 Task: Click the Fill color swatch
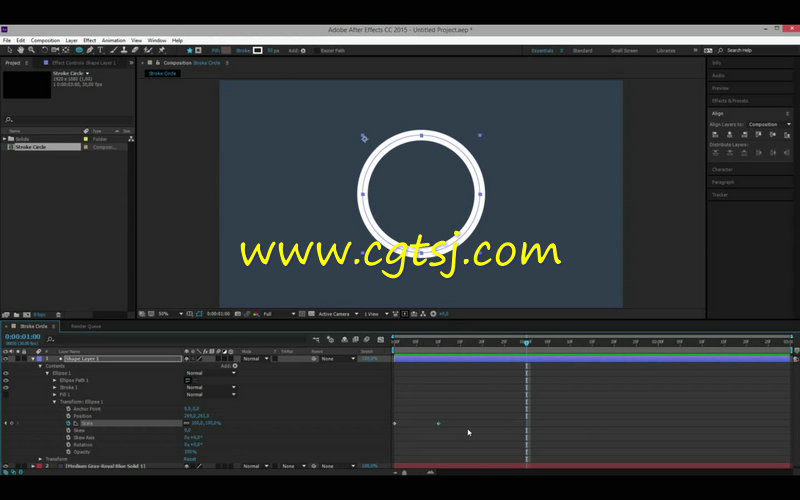coord(226,51)
